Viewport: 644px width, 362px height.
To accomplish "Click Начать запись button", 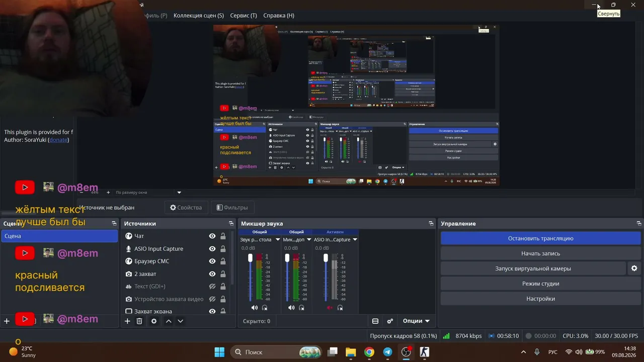I will (x=541, y=253).
